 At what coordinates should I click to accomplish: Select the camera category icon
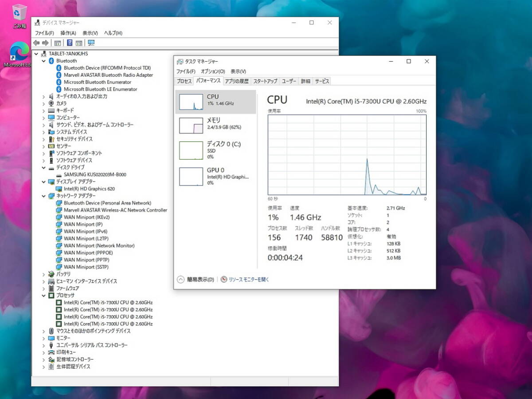51,103
